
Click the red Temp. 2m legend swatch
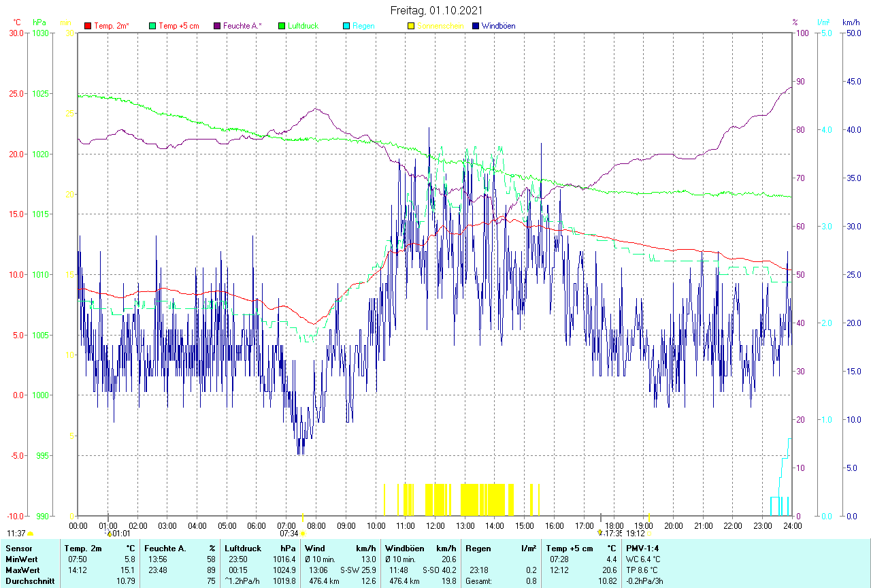point(88,26)
